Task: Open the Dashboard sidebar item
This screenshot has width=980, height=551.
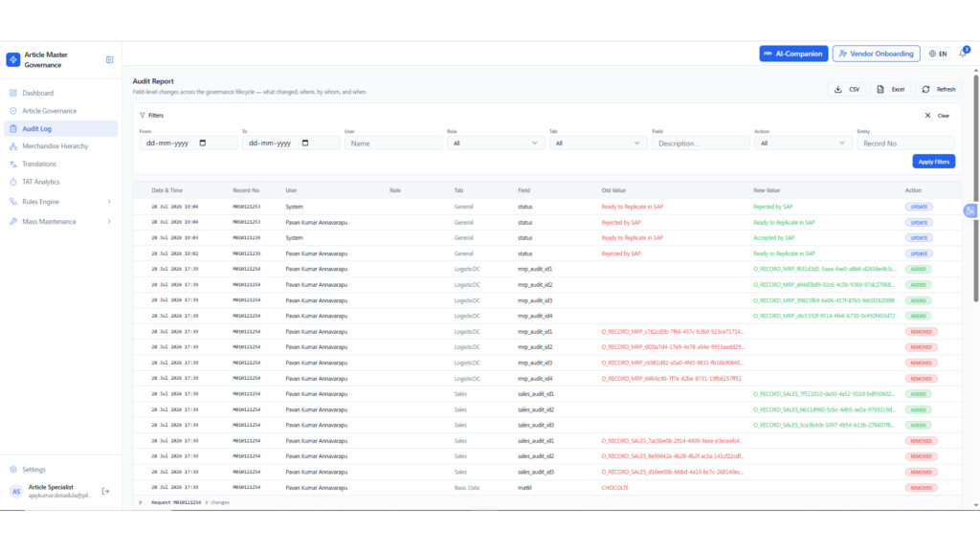Action: (60, 93)
